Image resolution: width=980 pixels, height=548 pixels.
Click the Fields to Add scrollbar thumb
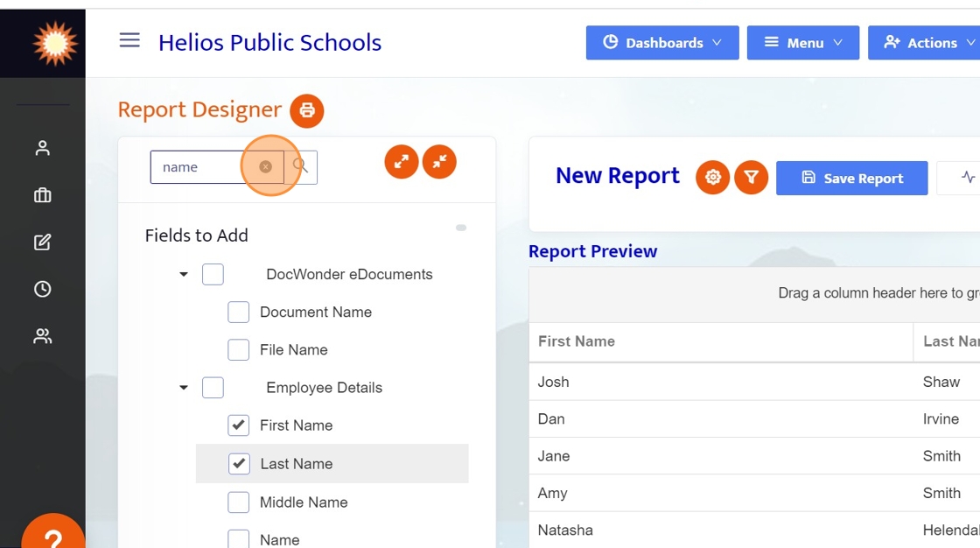[x=461, y=228]
